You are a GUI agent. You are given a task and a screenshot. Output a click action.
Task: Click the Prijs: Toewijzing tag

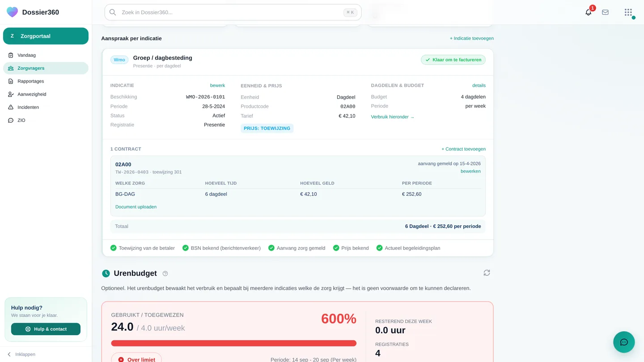(x=267, y=128)
